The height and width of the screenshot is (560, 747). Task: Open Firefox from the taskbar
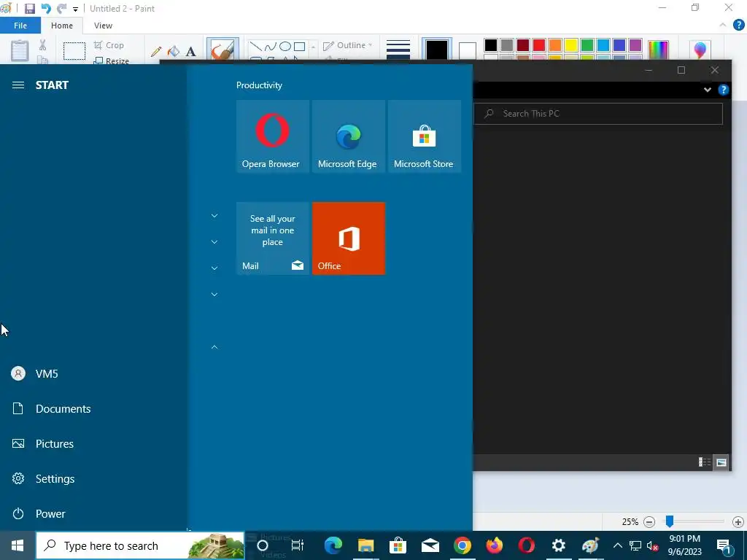tap(495, 545)
